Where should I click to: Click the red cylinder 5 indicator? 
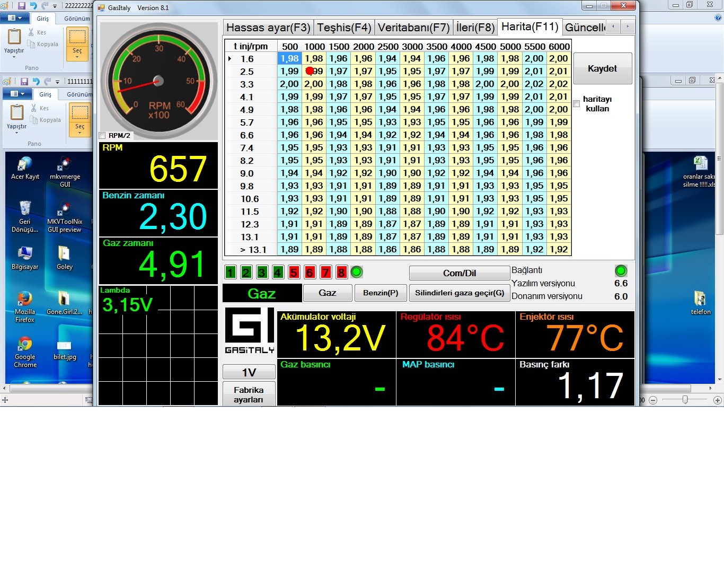294,273
